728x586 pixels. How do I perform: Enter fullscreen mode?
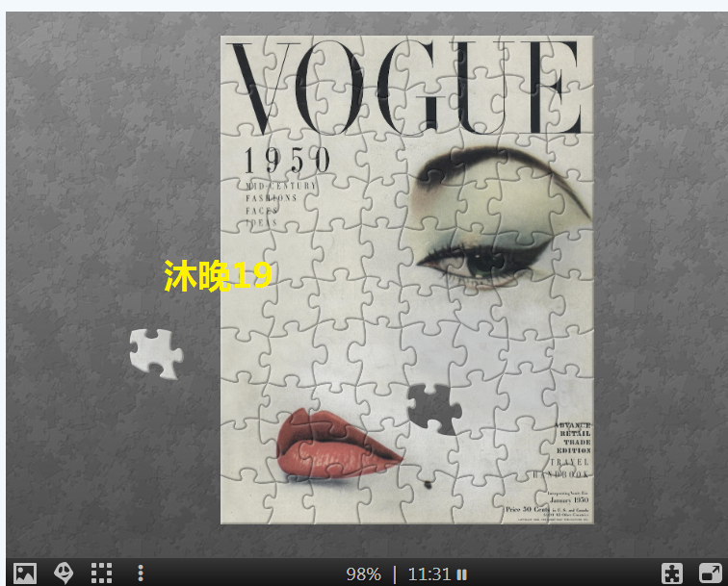(710, 573)
